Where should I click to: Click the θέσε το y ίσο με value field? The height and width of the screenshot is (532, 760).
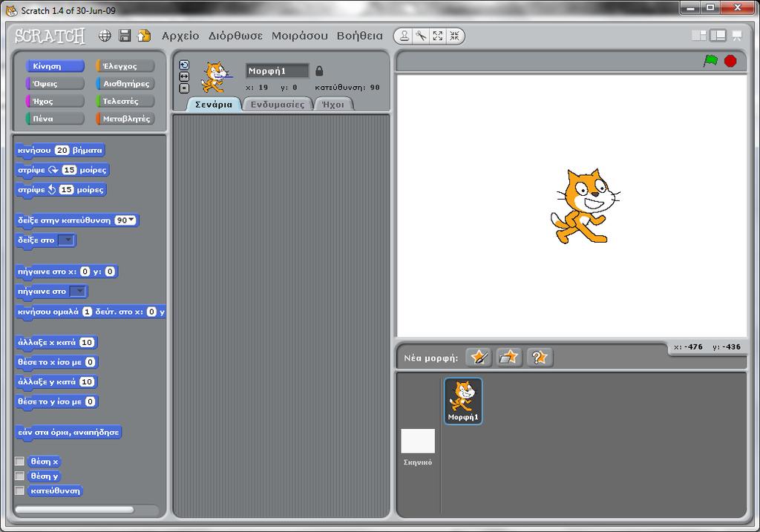(90, 401)
